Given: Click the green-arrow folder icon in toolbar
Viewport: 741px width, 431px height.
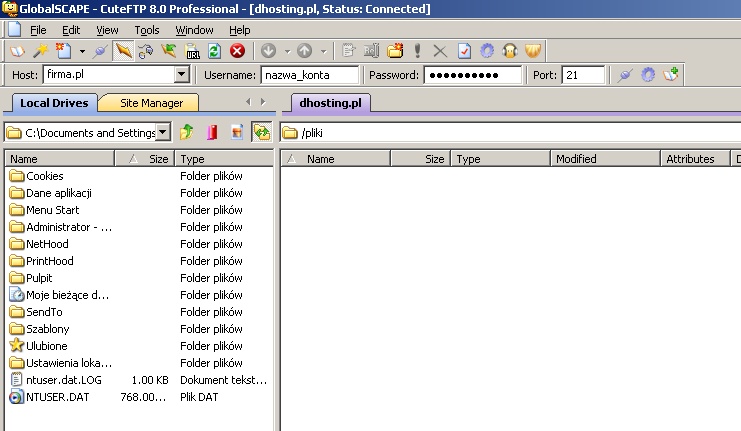Looking at the screenshot, I should [x=168, y=51].
